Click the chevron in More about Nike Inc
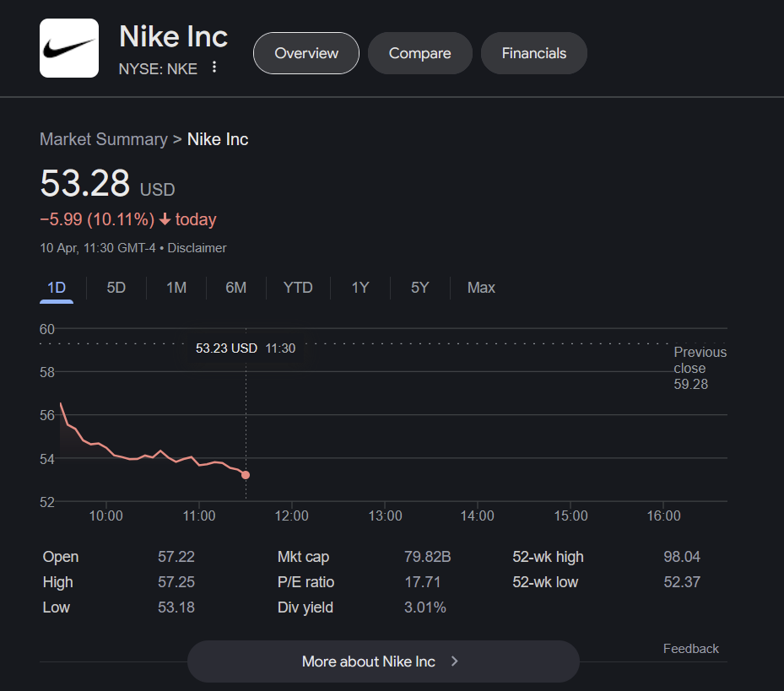The image size is (784, 691). point(455,661)
